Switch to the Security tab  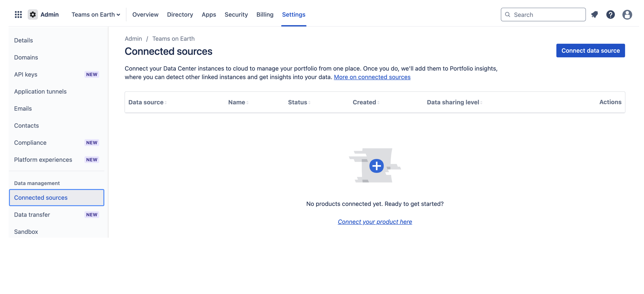pyautogui.click(x=236, y=14)
